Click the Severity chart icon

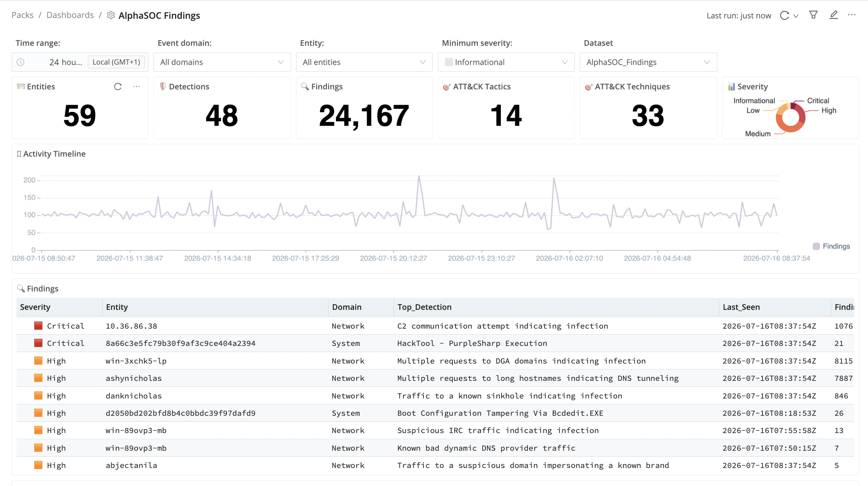(731, 87)
